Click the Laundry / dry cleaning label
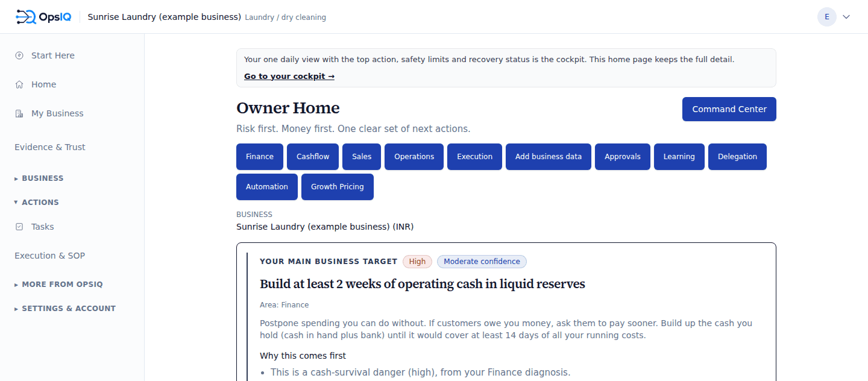Viewport: 868px width, 381px height. point(286,17)
